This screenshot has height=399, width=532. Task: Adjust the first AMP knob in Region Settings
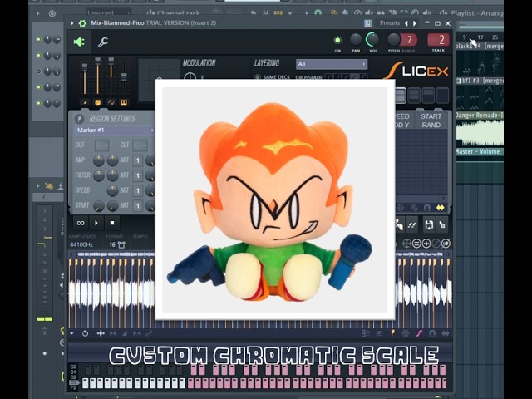tap(99, 160)
